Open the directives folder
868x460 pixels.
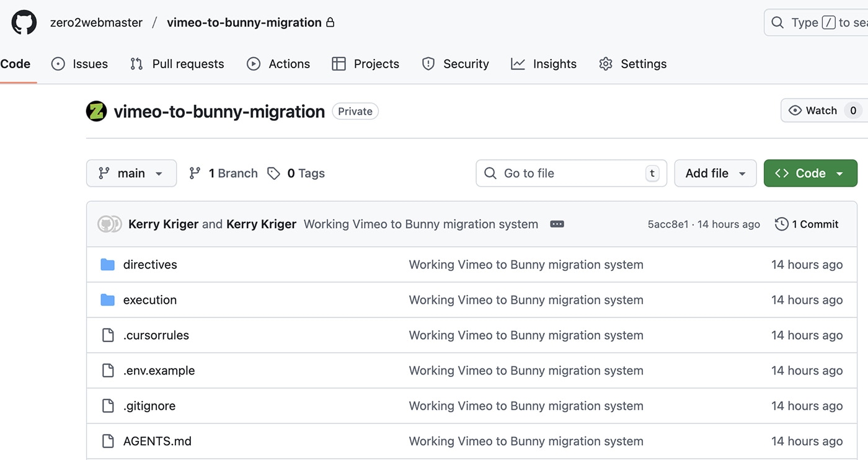[x=150, y=265]
